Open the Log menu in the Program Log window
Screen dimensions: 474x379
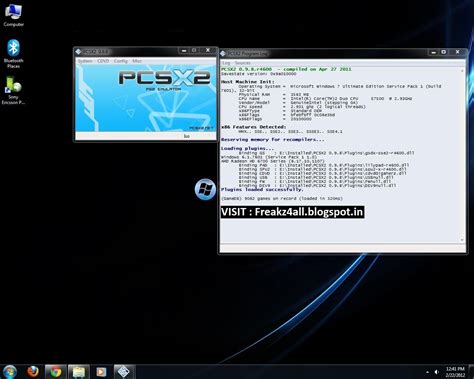tap(226, 63)
